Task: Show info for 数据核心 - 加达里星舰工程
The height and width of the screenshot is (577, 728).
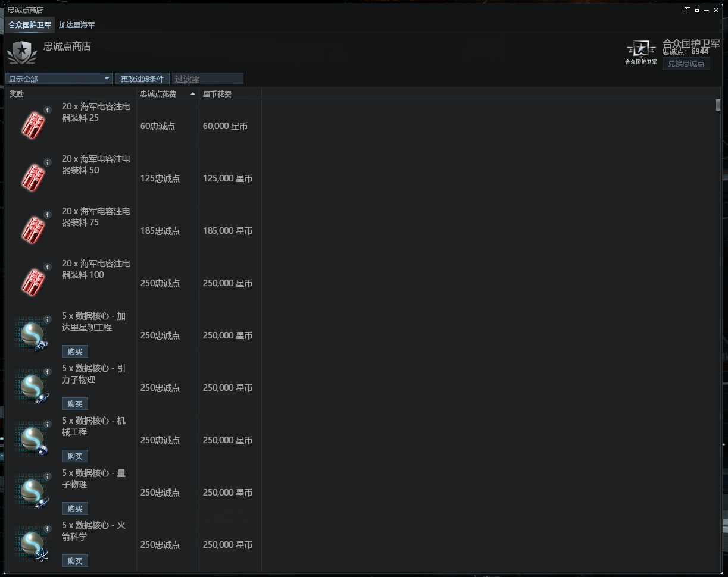Action: [48, 319]
